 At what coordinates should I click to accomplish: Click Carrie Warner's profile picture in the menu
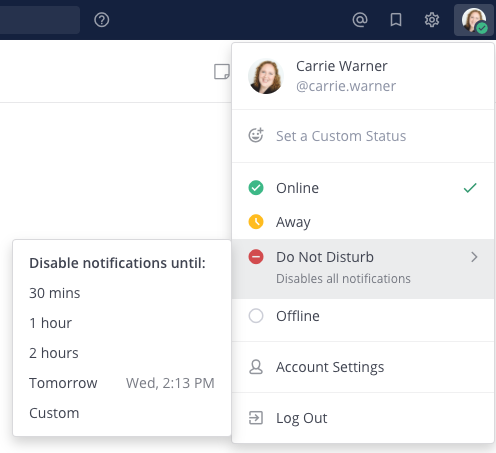(x=266, y=76)
